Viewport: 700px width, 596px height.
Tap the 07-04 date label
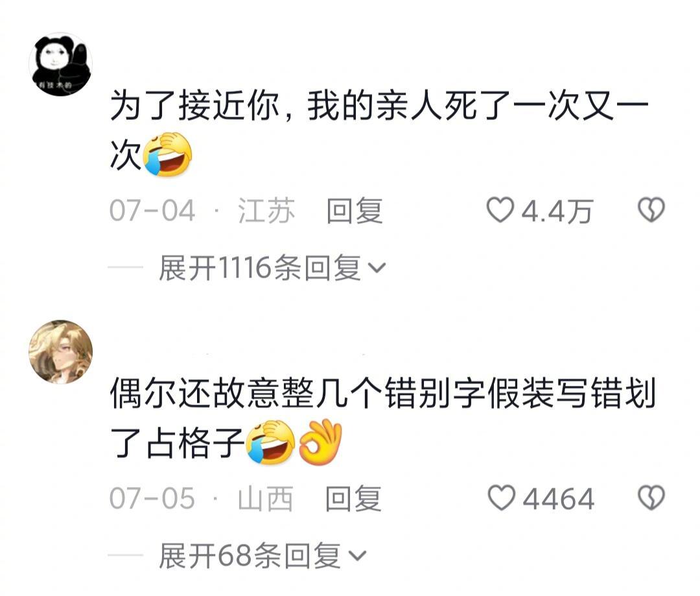[152, 210]
